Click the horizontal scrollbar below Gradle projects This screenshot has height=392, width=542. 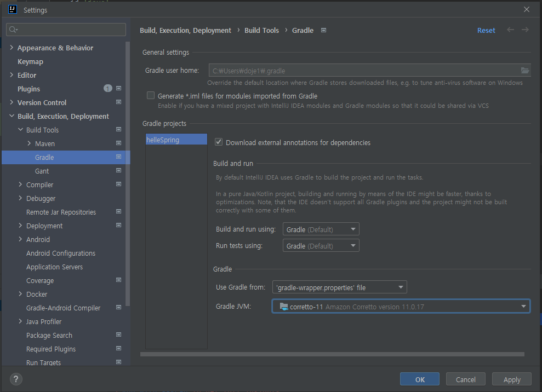[332, 354]
